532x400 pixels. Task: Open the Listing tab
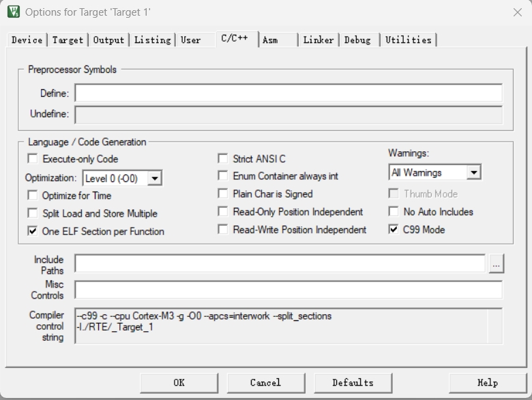[152, 40]
